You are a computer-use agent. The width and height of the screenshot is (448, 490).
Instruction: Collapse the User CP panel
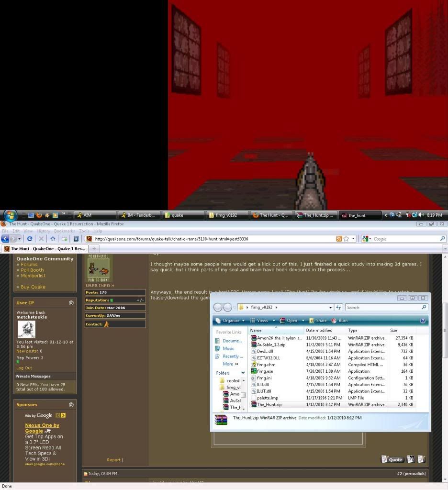coord(71,303)
